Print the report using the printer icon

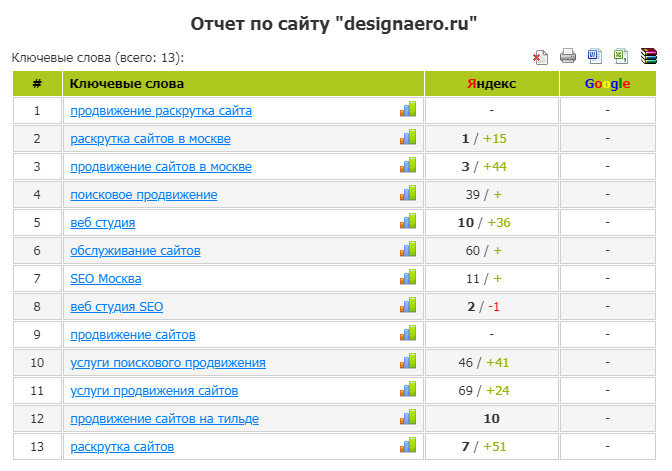(x=568, y=56)
